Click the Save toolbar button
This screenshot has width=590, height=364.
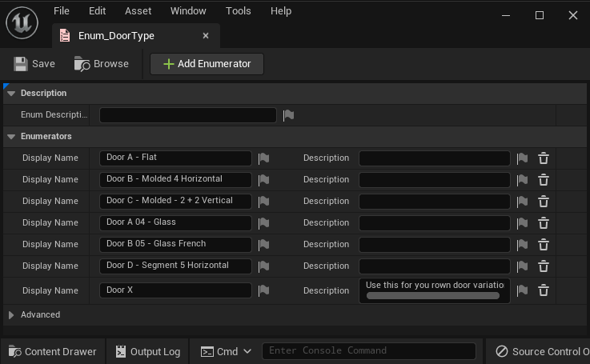tap(34, 64)
